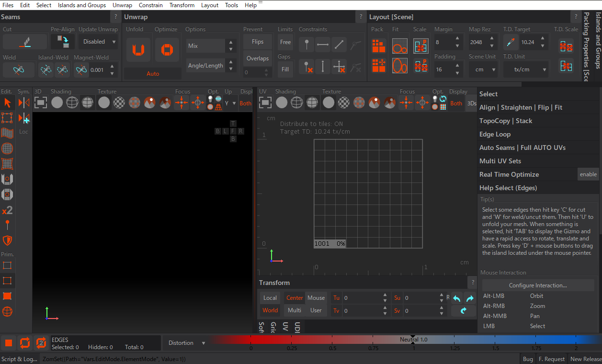Select the Weld tool icon
The height and width of the screenshot is (364, 602).
(x=18, y=69)
